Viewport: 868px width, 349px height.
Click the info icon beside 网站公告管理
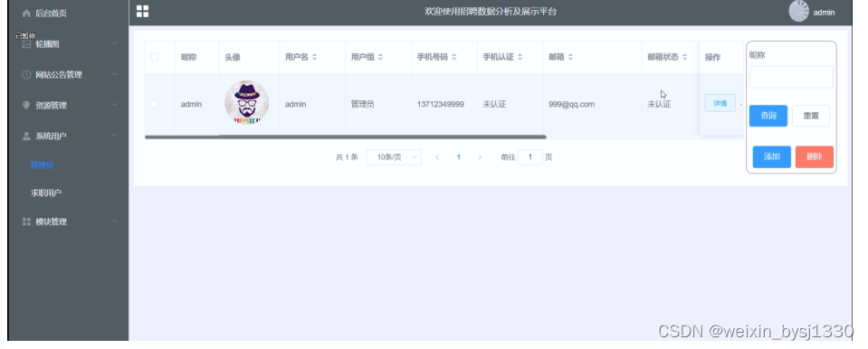tap(26, 74)
